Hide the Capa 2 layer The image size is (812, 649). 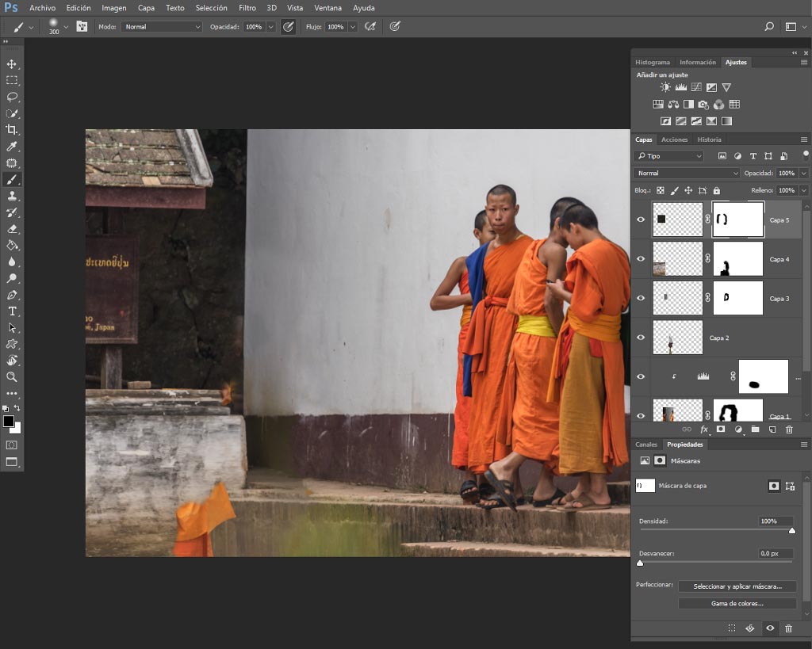tap(641, 338)
